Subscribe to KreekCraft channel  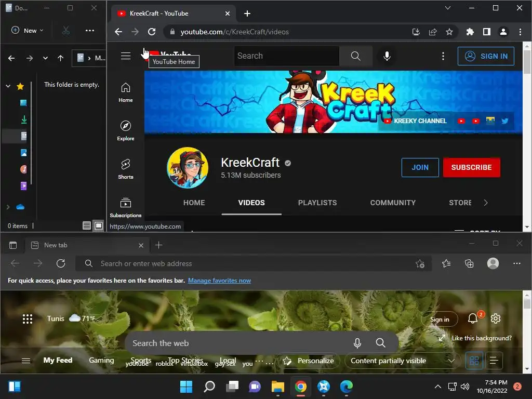[471, 167]
